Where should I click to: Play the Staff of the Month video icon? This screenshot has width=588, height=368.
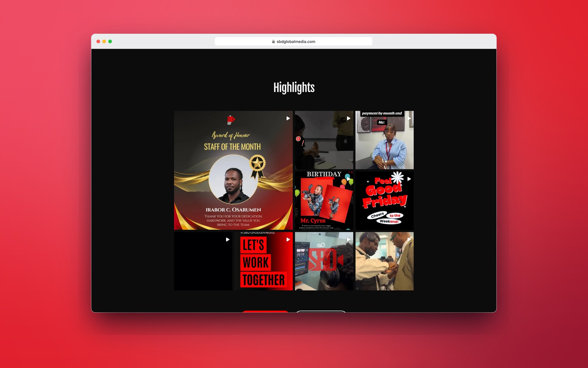288,118
